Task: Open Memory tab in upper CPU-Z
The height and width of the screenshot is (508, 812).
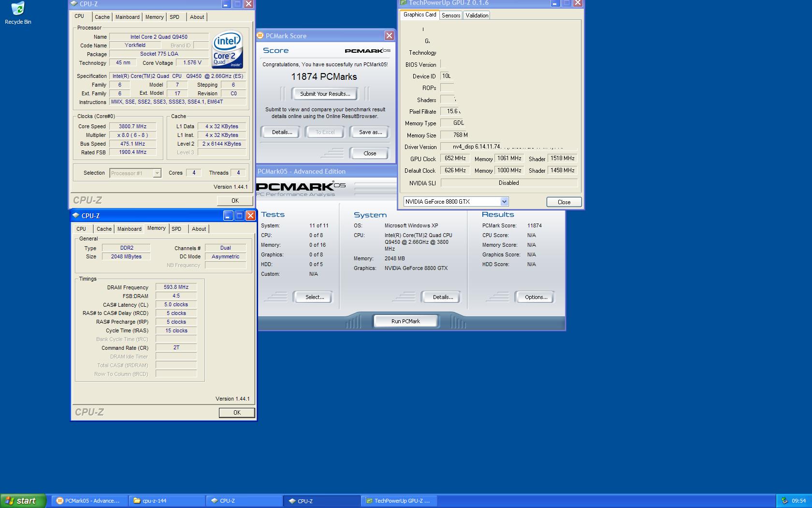Action: click(154, 17)
